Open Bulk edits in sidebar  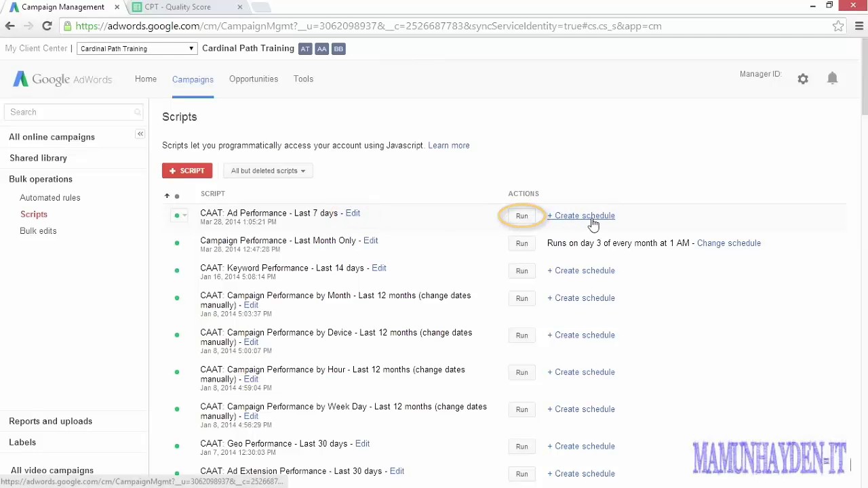coord(38,231)
